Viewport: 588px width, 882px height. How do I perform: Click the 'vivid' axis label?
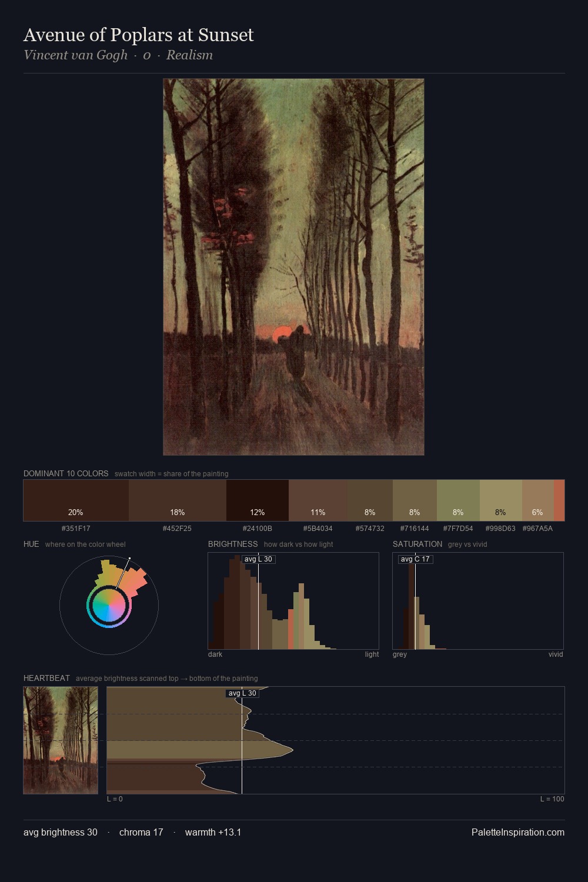tap(556, 654)
